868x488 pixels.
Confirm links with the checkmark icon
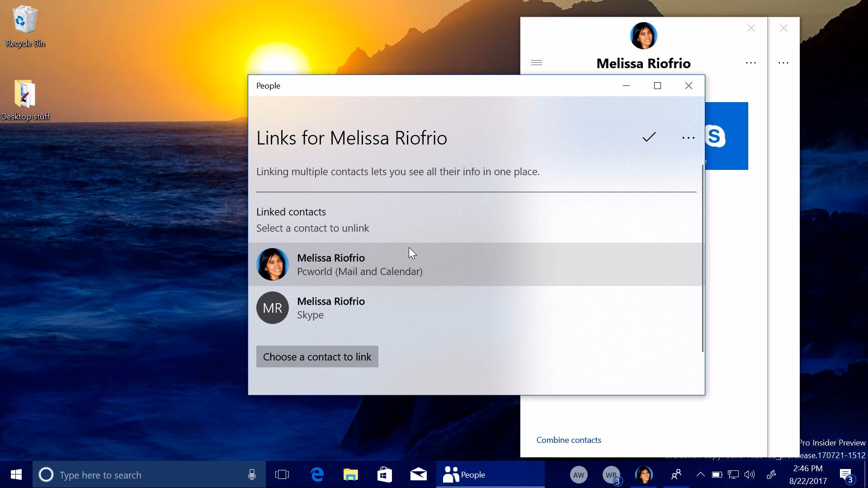pyautogui.click(x=649, y=137)
